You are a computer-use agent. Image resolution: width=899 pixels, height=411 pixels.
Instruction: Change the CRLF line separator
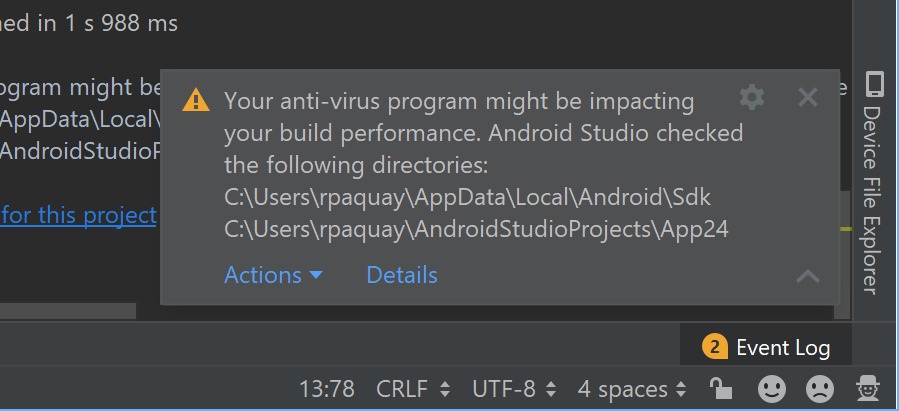[x=413, y=389]
